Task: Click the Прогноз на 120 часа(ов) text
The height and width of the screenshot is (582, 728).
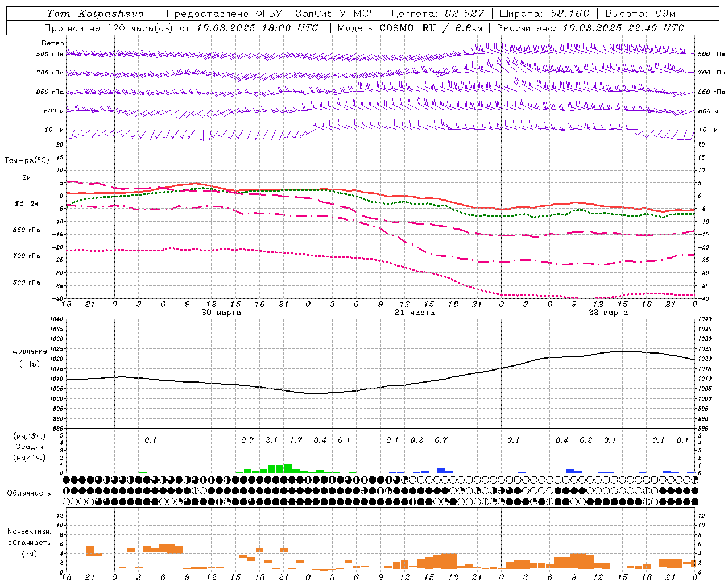Action: [110, 28]
